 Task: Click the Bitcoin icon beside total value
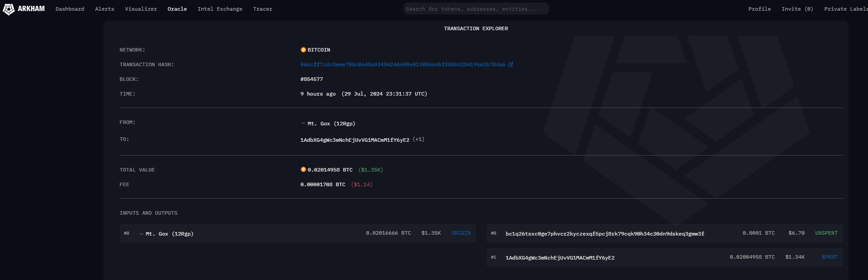pyautogui.click(x=303, y=170)
